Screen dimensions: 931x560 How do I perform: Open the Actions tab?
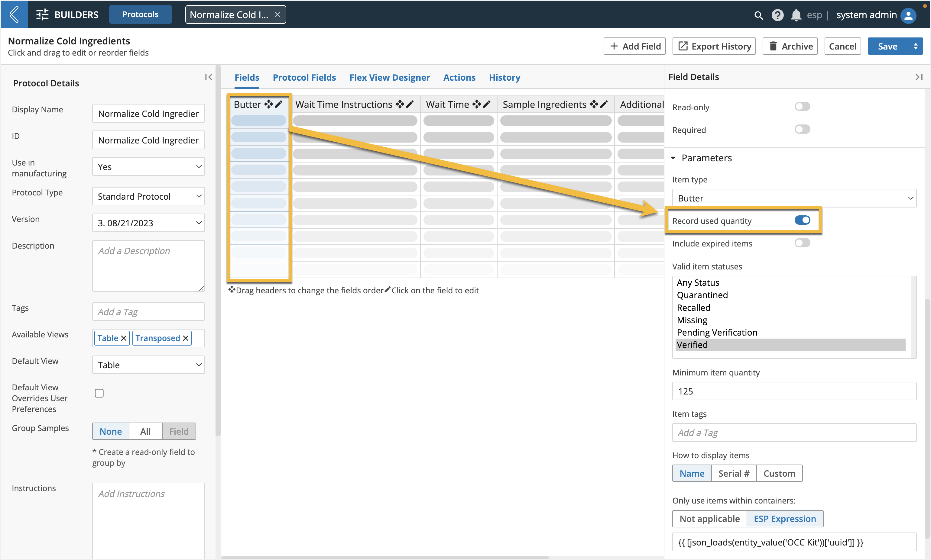click(459, 77)
